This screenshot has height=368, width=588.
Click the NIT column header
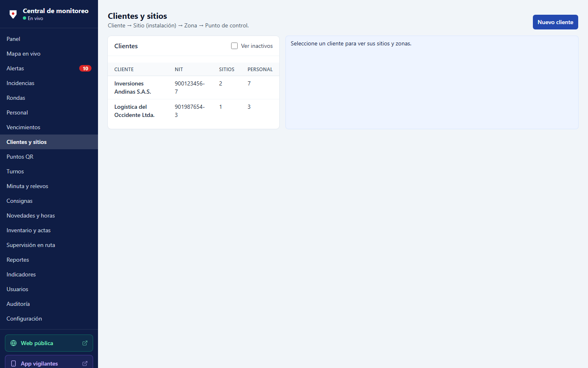(179, 70)
